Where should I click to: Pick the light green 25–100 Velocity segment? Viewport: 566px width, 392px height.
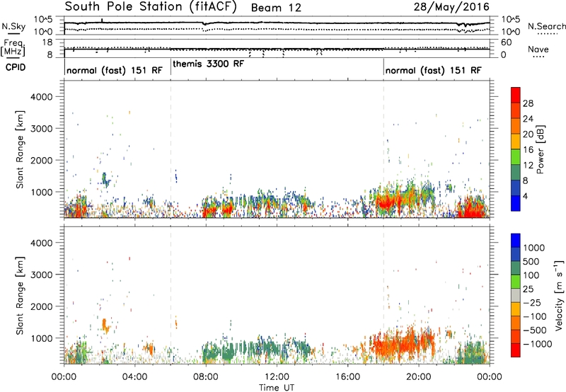click(516, 282)
